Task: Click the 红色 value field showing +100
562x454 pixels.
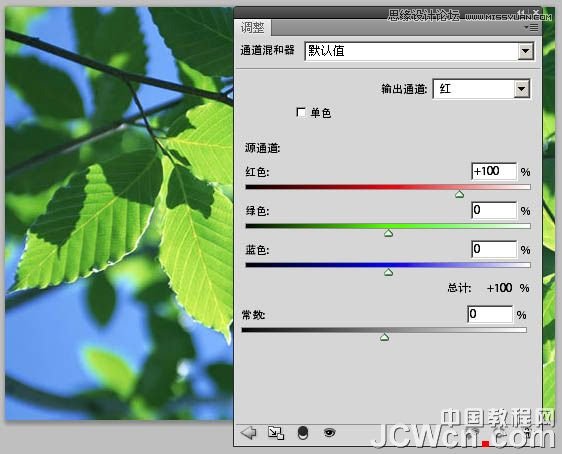Action: point(494,171)
